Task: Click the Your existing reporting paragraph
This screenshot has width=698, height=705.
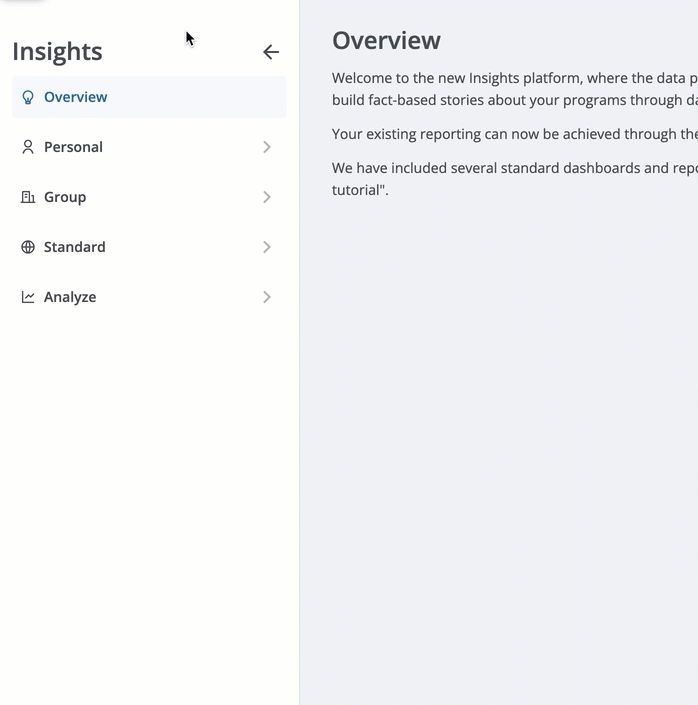Action: pos(515,134)
